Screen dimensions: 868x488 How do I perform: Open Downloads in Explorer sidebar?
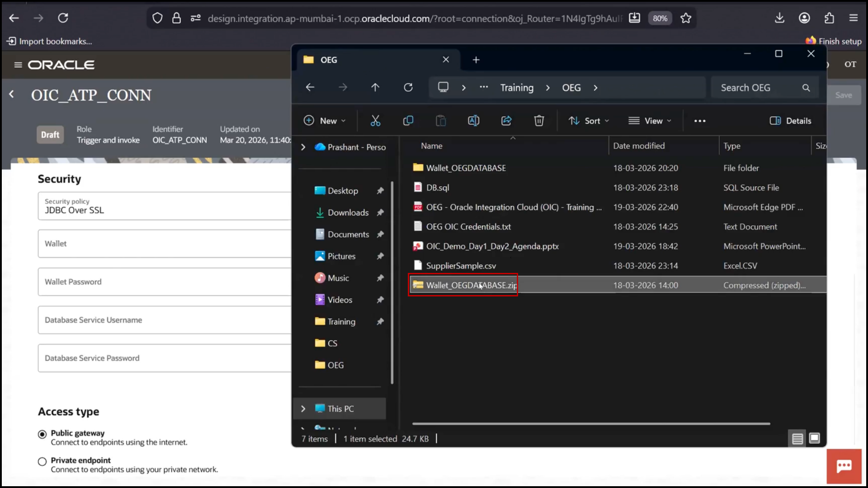click(x=348, y=212)
